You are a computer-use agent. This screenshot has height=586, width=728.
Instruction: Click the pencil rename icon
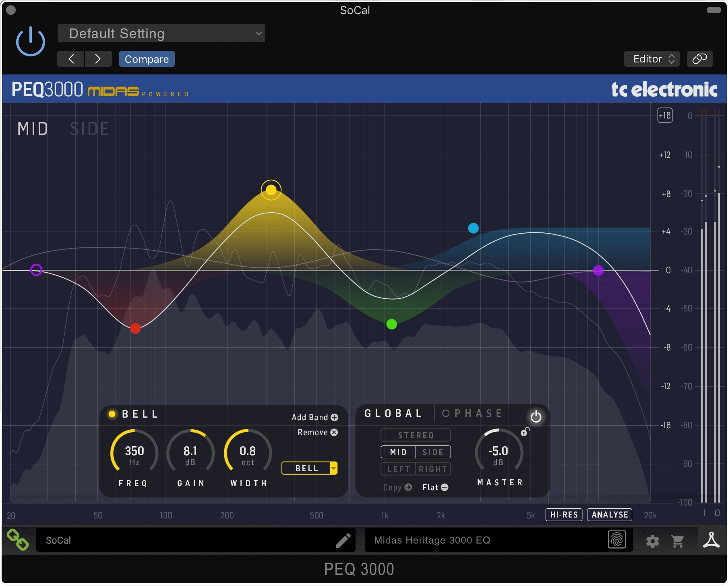point(343,540)
